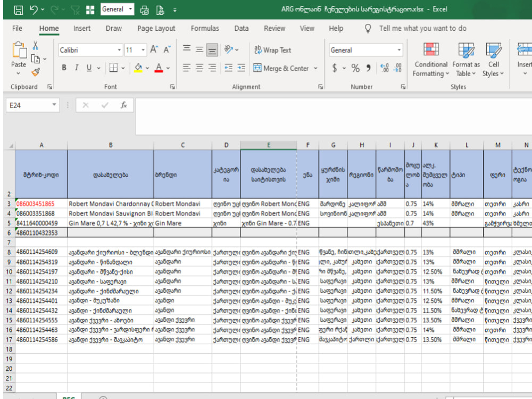Switch to the Insert tab
The width and height of the screenshot is (532, 399).
pyautogui.click(x=82, y=29)
